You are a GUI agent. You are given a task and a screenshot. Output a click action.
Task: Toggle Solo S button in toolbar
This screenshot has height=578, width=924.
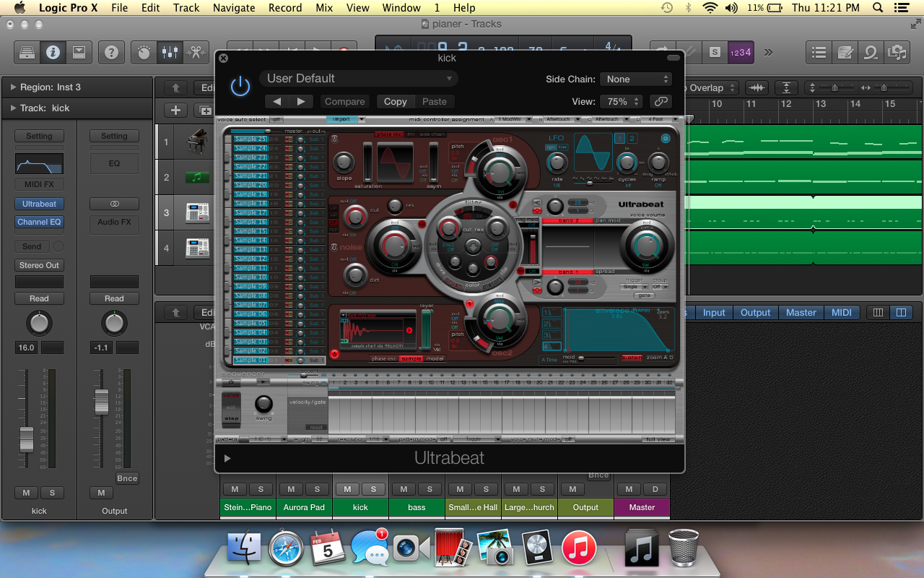715,52
